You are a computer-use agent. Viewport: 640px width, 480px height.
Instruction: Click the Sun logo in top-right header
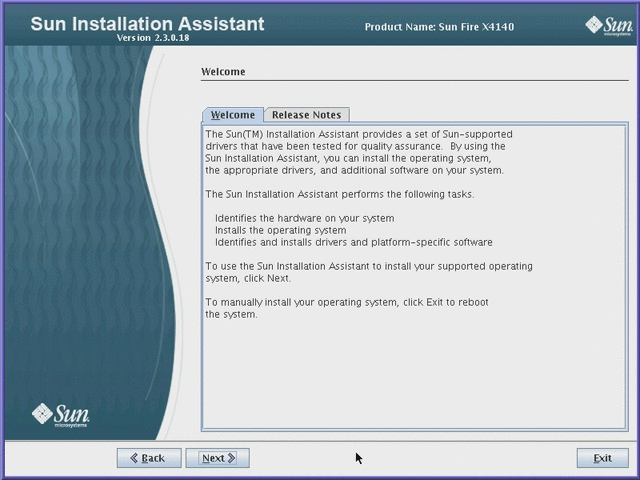pos(609,26)
